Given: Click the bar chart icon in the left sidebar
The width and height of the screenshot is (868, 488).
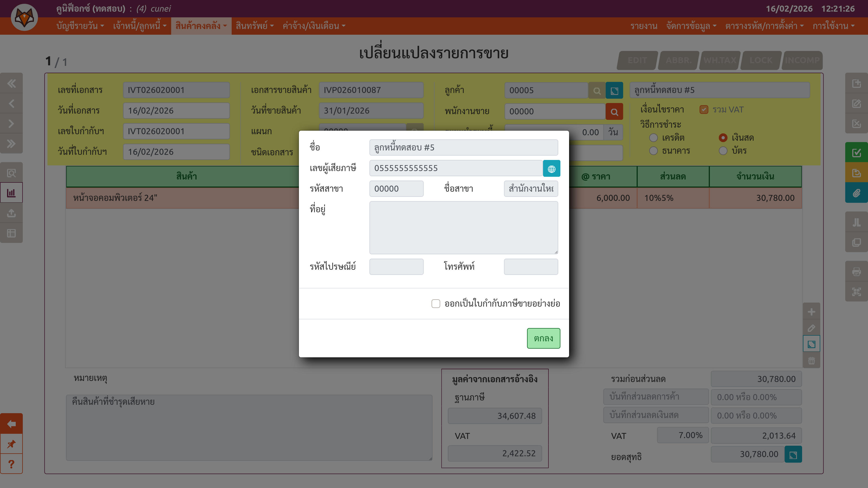Looking at the screenshot, I should coord(11,193).
